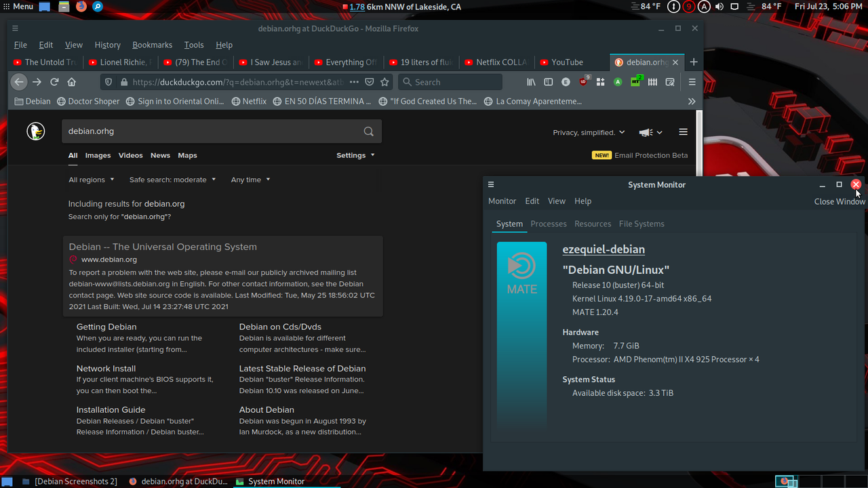Switch to the Processes tab
This screenshot has height=488, width=868.
pyautogui.click(x=549, y=224)
